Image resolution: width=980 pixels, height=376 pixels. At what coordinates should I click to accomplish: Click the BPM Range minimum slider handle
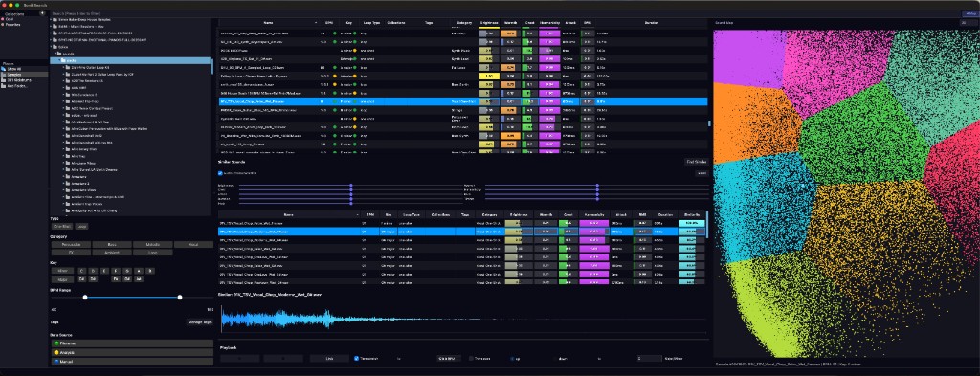[x=85, y=298]
